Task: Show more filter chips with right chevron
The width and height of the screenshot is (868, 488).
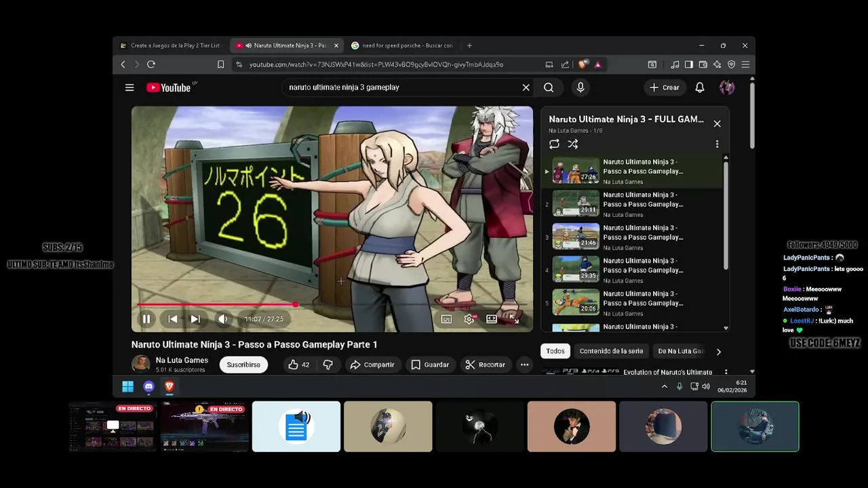Action: tap(718, 351)
